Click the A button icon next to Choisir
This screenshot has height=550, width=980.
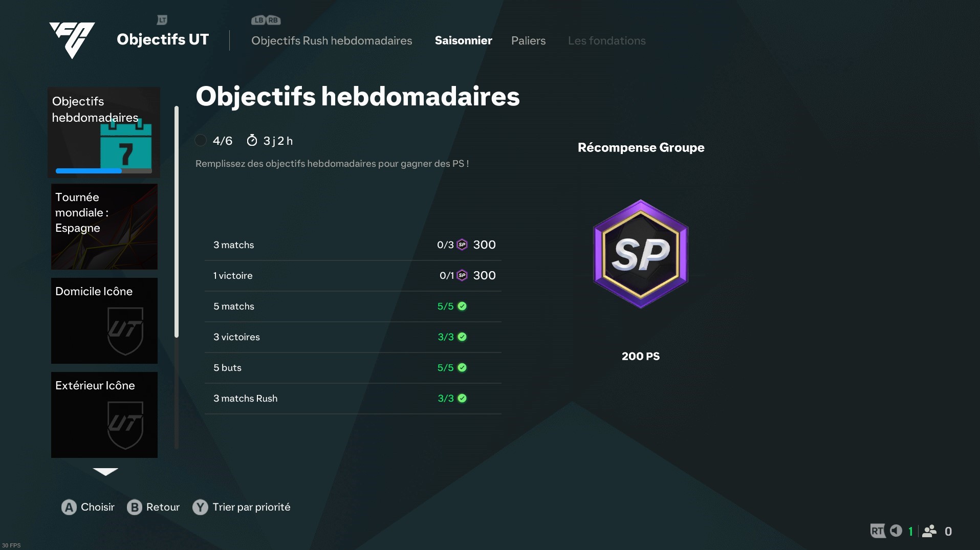click(69, 507)
